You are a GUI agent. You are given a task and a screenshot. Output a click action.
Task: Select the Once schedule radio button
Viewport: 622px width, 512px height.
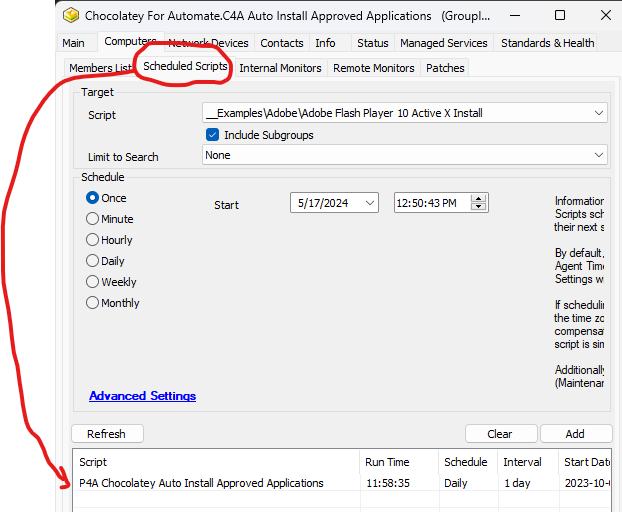point(93,198)
